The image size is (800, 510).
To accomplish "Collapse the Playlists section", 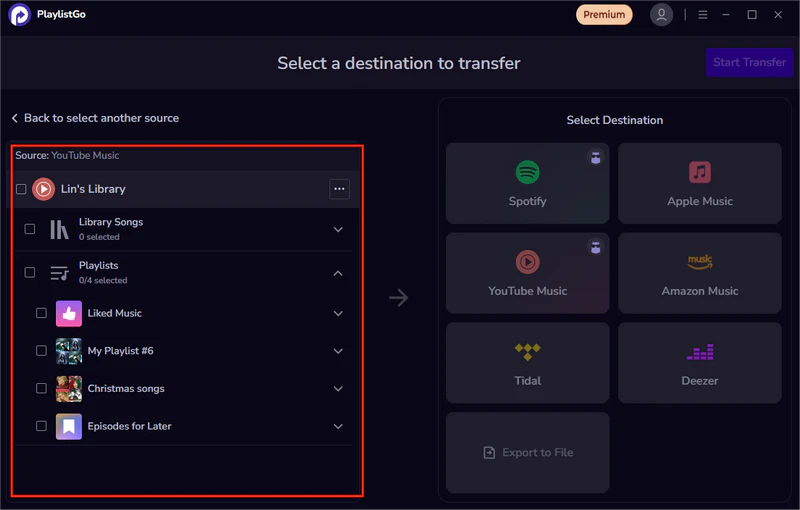I will pos(338,273).
